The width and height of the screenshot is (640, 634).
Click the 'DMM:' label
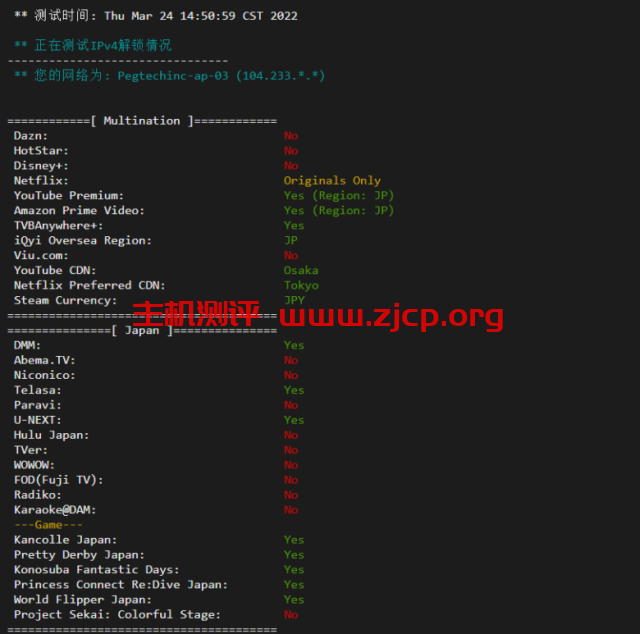click(x=27, y=345)
